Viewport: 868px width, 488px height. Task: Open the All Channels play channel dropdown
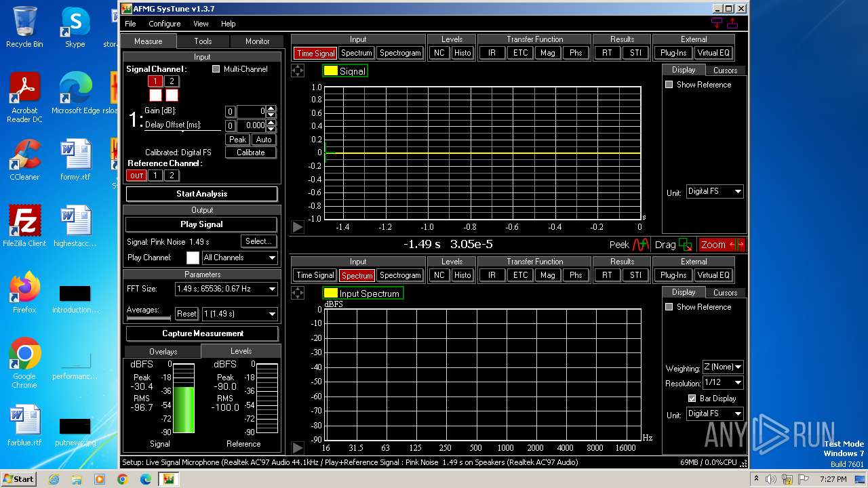click(x=239, y=258)
